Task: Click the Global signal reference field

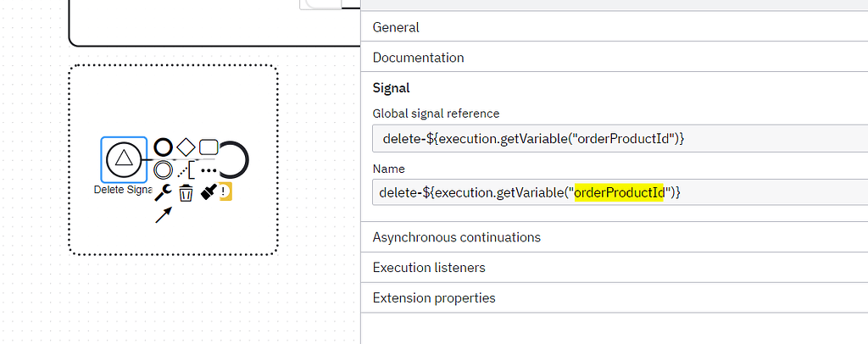Action: tap(619, 138)
